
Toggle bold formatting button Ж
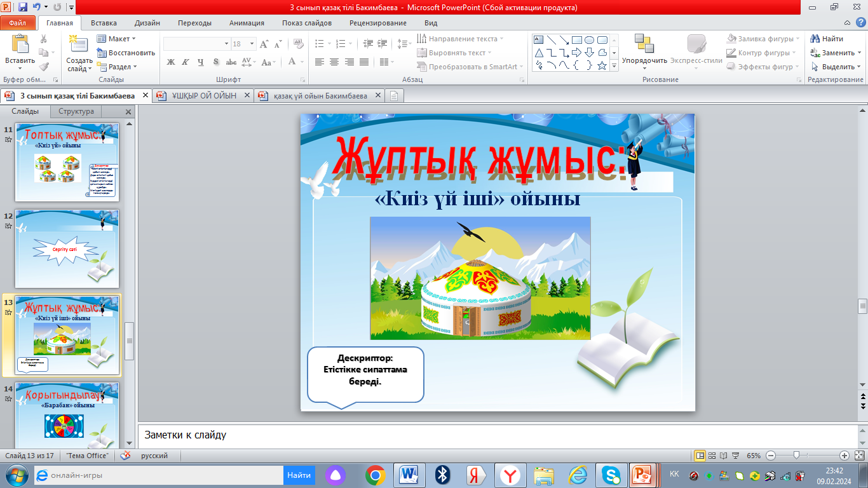170,62
